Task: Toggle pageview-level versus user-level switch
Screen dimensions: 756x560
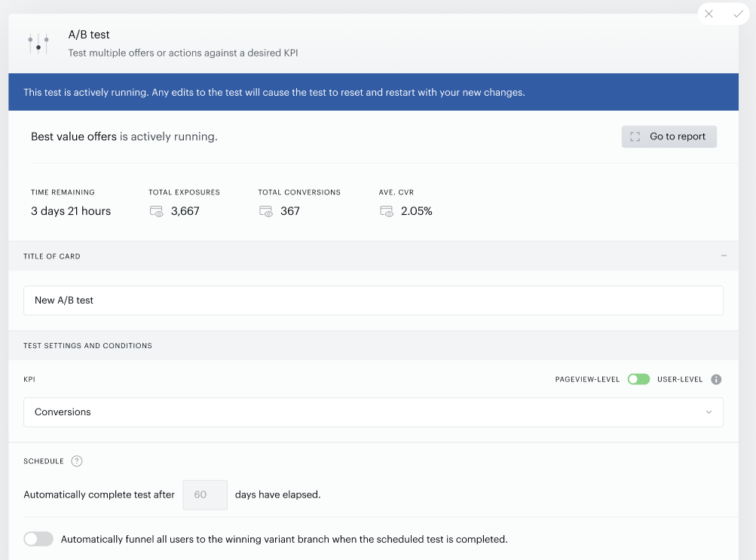Action: 638,379
